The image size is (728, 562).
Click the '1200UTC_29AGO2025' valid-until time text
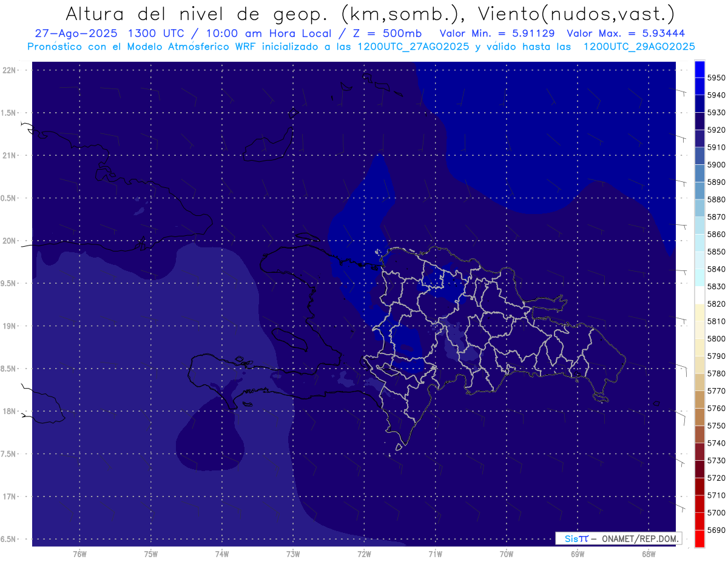[639, 47]
